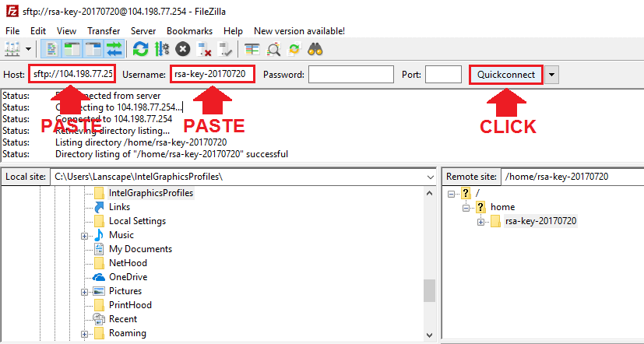Search for files with binoculars icon
The image size is (644, 344).
click(x=315, y=50)
